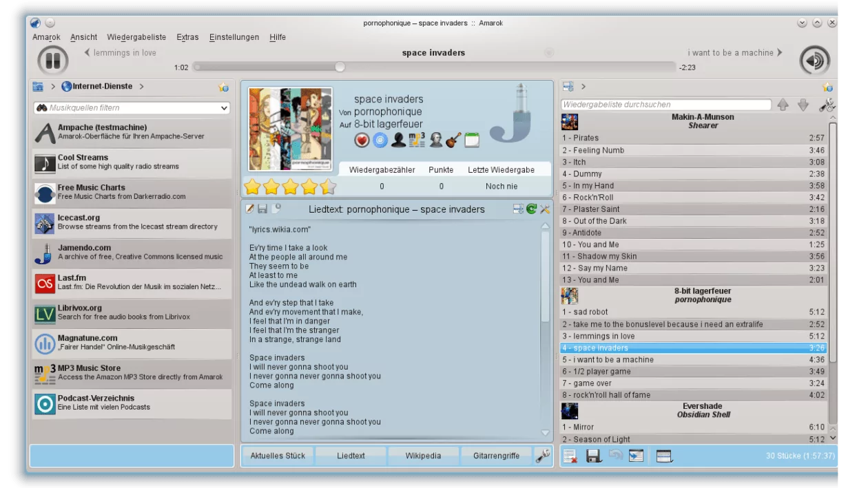868x488 pixels.
Task: Open context applet configuration wrench
Action: [542, 455]
